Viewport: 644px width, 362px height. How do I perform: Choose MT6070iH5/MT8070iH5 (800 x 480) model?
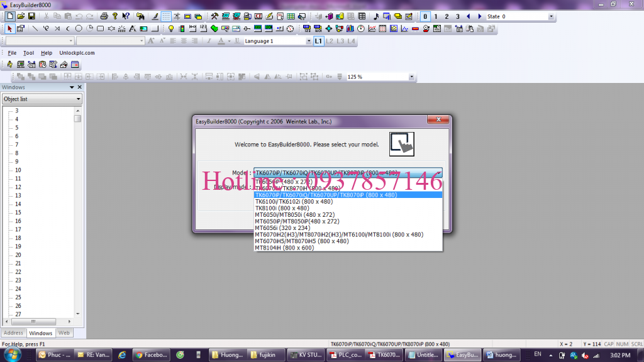[x=348, y=241]
